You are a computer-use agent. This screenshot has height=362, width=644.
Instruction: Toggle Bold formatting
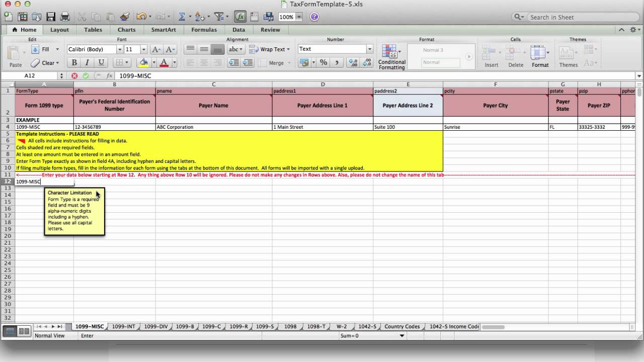pos(74,63)
